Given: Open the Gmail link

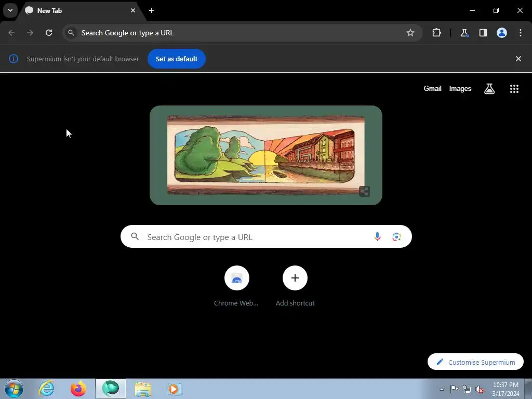Looking at the screenshot, I should point(433,88).
